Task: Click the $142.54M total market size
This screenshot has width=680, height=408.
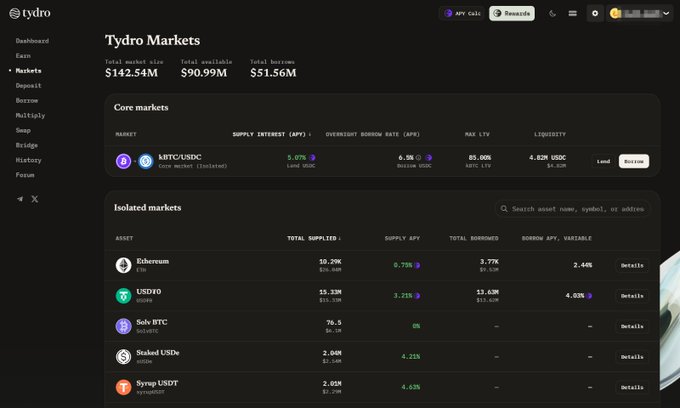Action: [x=131, y=73]
